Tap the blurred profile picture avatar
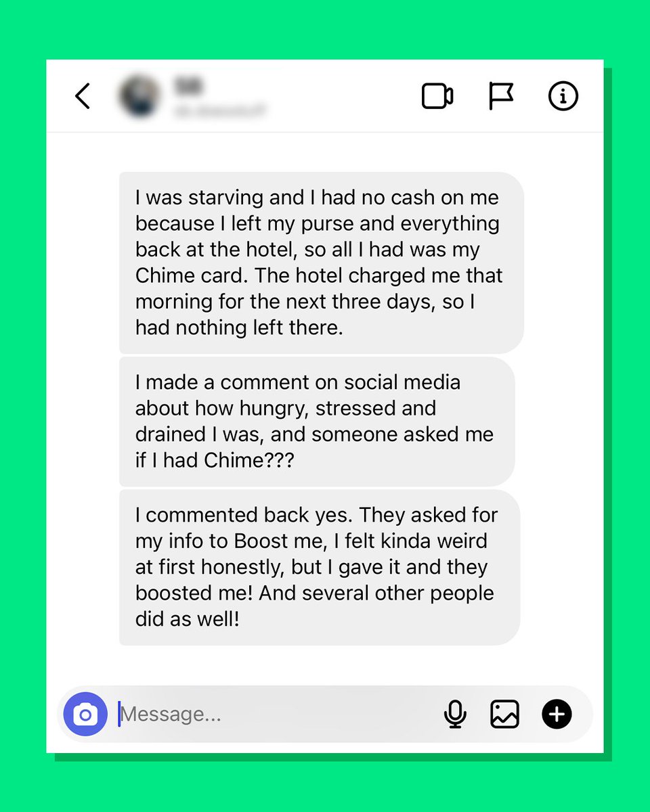Image resolution: width=650 pixels, height=812 pixels. (x=140, y=96)
